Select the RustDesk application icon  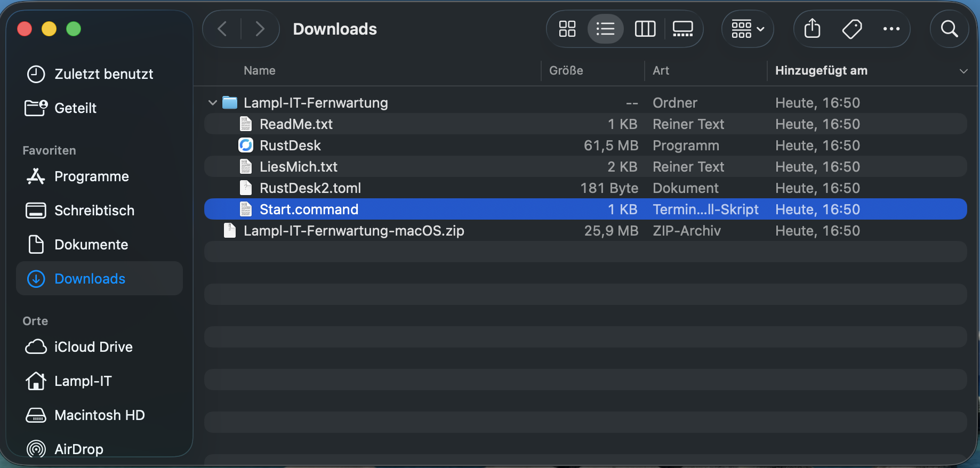tap(246, 146)
